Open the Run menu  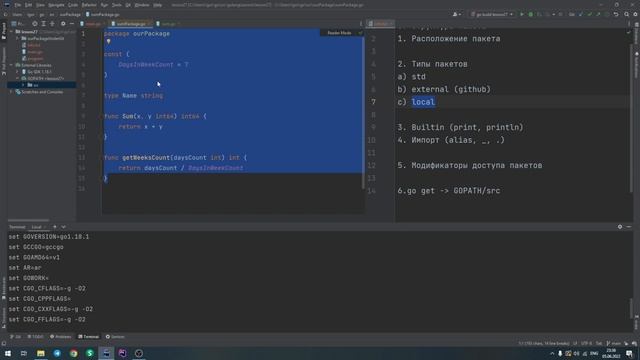(x=104, y=5)
